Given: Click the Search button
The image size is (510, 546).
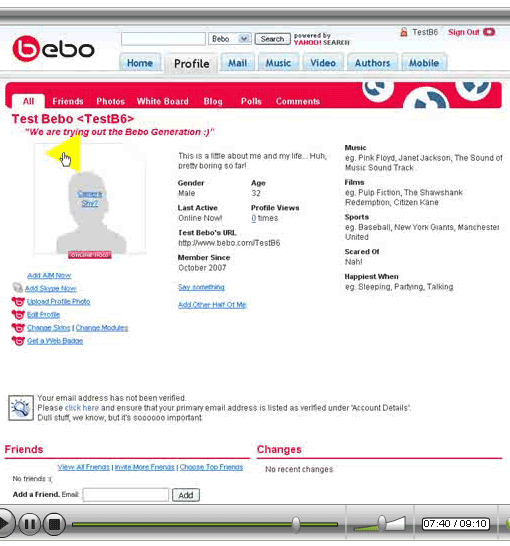Looking at the screenshot, I should (273, 39).
